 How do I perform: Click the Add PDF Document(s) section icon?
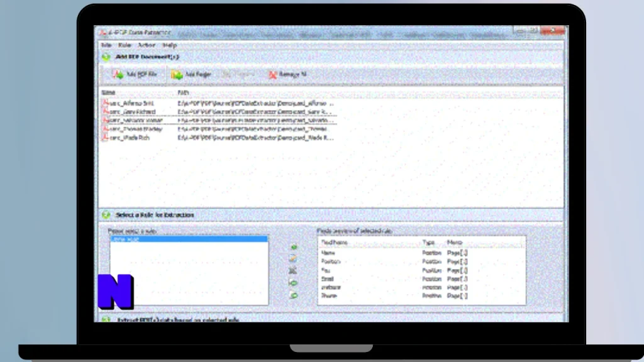tap(106, 57)
